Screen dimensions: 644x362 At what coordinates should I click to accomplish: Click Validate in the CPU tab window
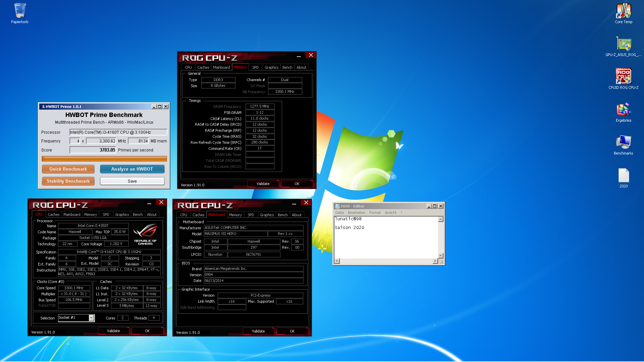[113, 331]
